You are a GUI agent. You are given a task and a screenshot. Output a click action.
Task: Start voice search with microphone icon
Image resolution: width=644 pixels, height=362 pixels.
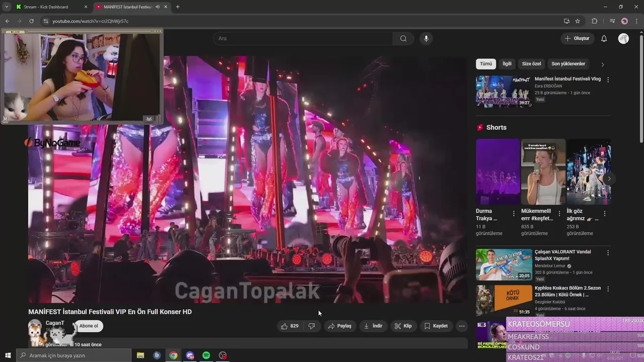[426, 39]
